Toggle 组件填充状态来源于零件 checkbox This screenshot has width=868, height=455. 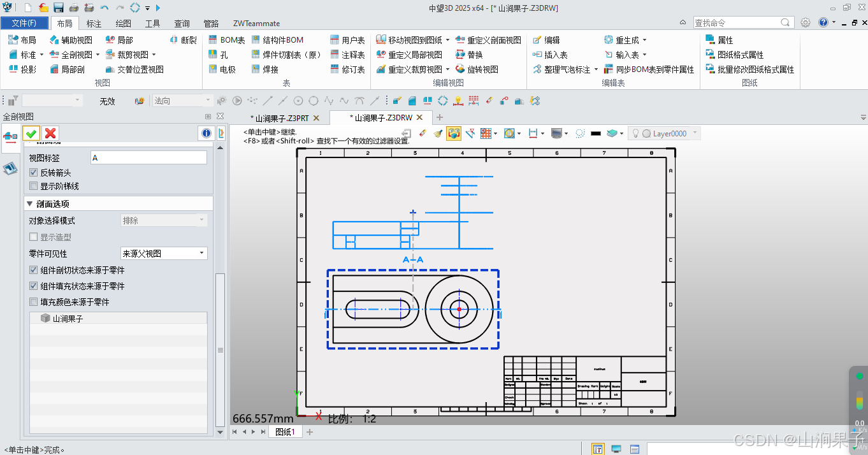[x=34, y=286]
